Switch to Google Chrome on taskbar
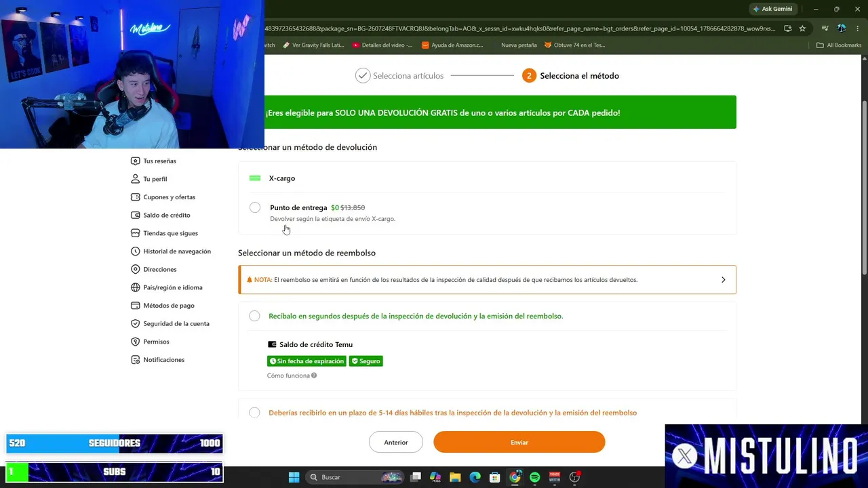The width and height of the screenshot is (868, 488). point(515,477)
